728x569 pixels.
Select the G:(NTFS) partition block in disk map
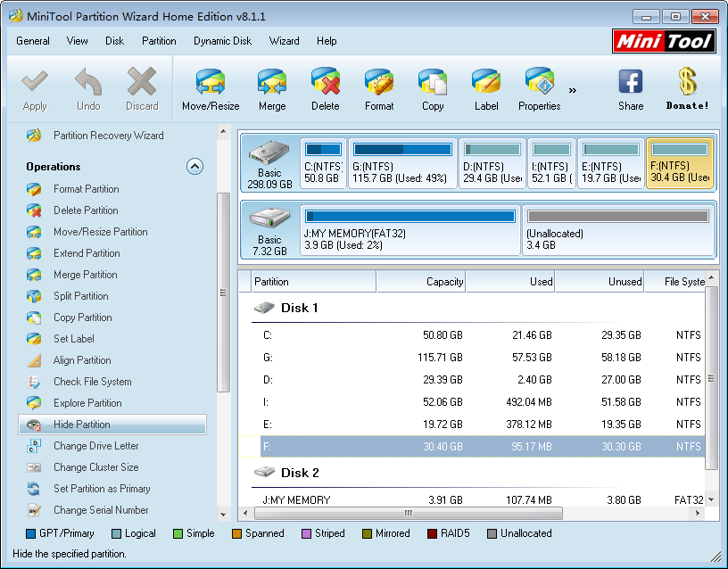pyautogui.click(x=402, y=163)
